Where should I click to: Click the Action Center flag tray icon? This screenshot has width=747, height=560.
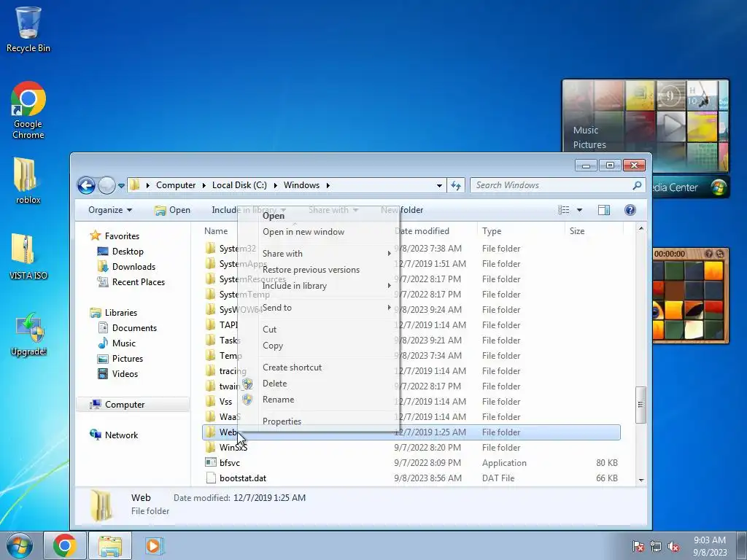coord(638,547)
